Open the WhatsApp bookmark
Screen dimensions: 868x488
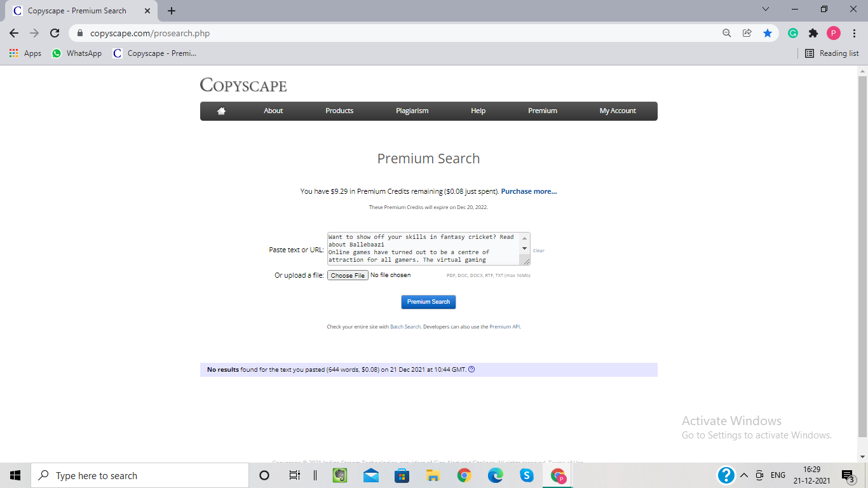coord(76,53)
